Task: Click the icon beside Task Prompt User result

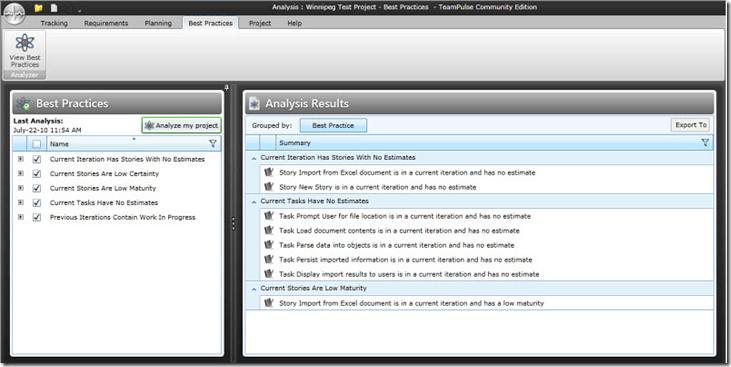Action: tap(269, 216)
